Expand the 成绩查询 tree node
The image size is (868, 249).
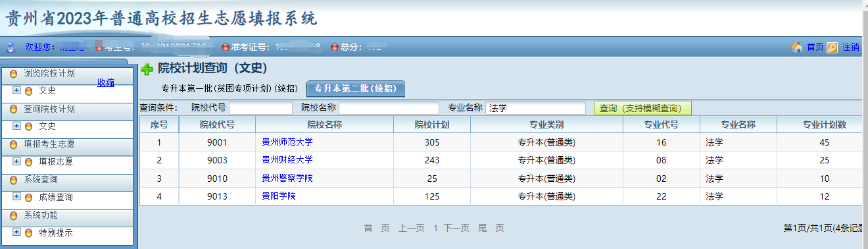17,196
